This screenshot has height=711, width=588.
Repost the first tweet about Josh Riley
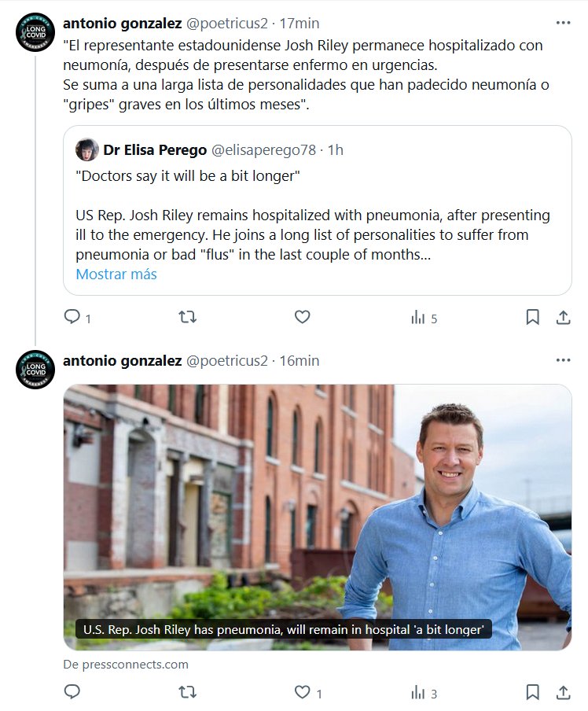188,317
